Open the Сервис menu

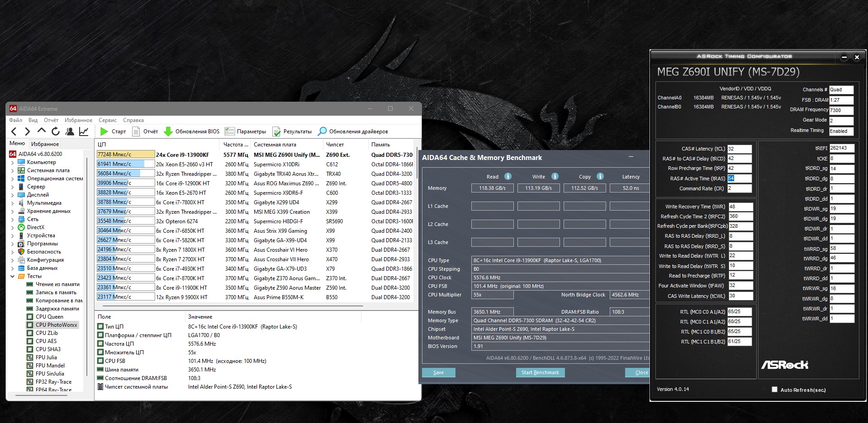(x=108, y=120)
